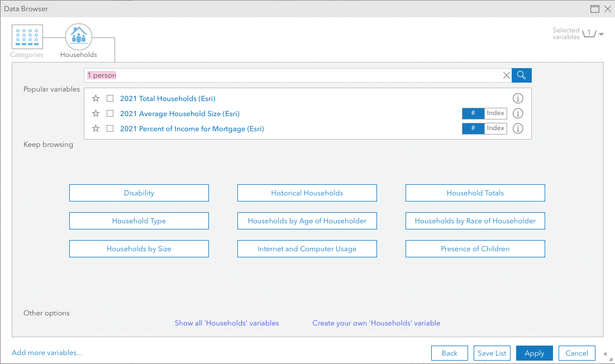Browse Households by Race of Householder
This screenshot has height=364, width=615.
point(475,221)
